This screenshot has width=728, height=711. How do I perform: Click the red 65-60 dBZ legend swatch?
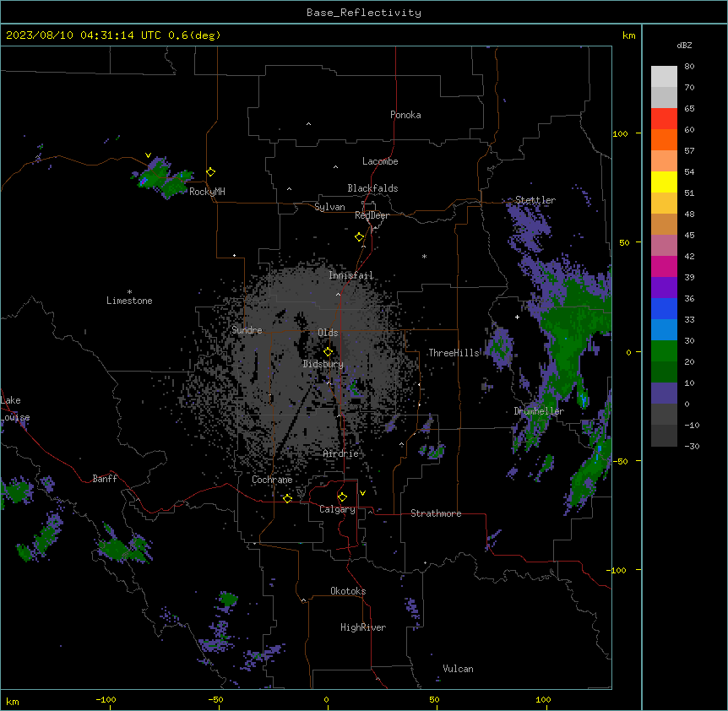tap(664, 118)
